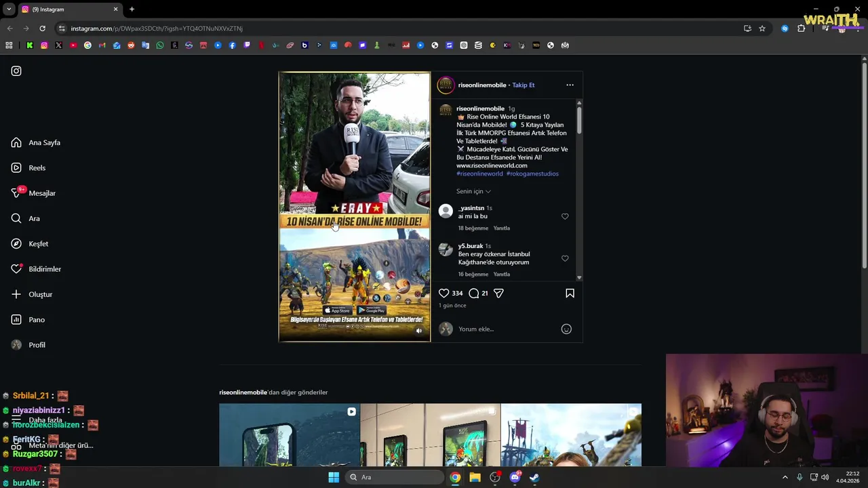Open Keşfet in the sidebar

pos(30,243)
